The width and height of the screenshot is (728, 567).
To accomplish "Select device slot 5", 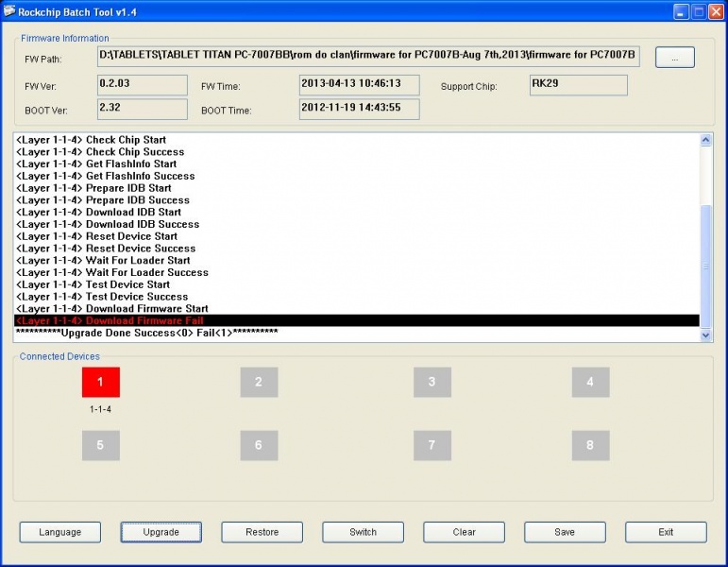I will 100,445.
